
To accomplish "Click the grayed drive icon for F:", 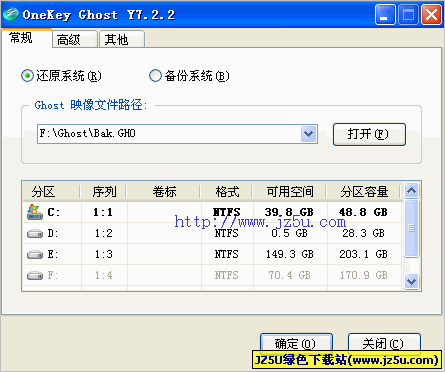I will coord(35,276).
